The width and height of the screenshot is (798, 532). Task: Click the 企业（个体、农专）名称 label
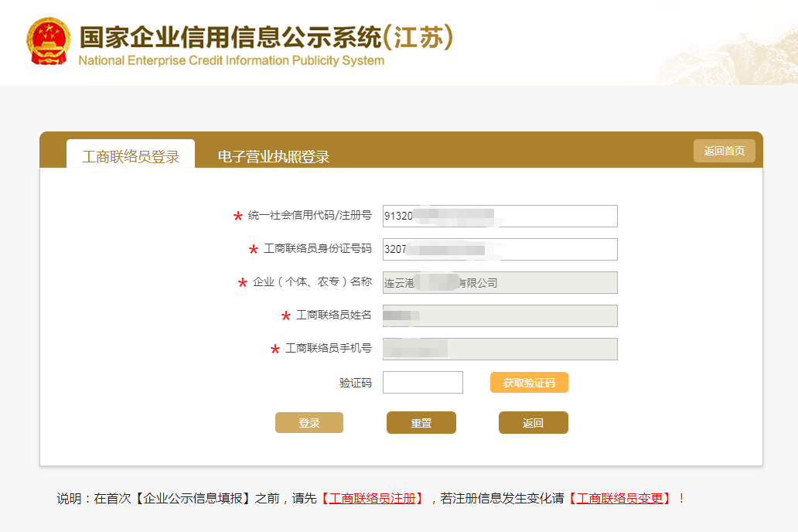312,281
